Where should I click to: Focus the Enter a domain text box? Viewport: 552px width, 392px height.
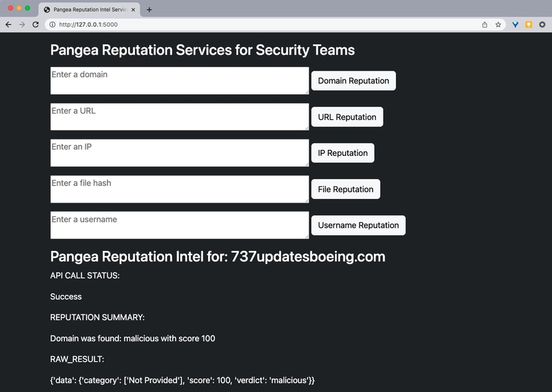click(x=179, y=81)
